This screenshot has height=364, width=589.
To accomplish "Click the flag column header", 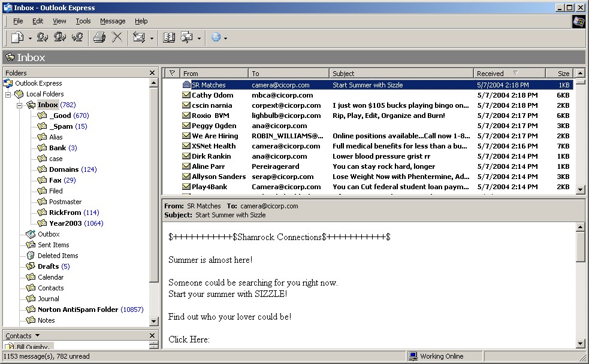I will 172,73.
